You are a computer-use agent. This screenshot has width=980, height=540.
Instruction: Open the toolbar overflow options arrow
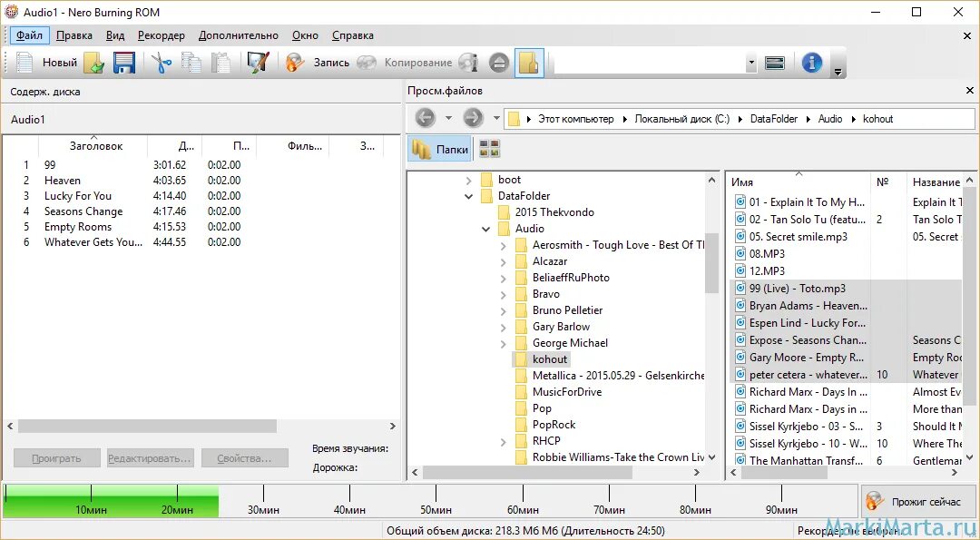pos(838,72)
